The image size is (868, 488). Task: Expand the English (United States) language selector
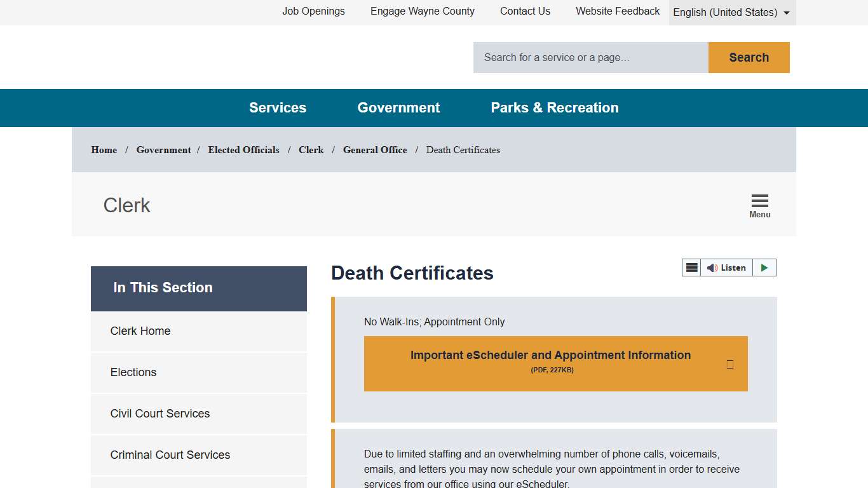click(725, 12)
